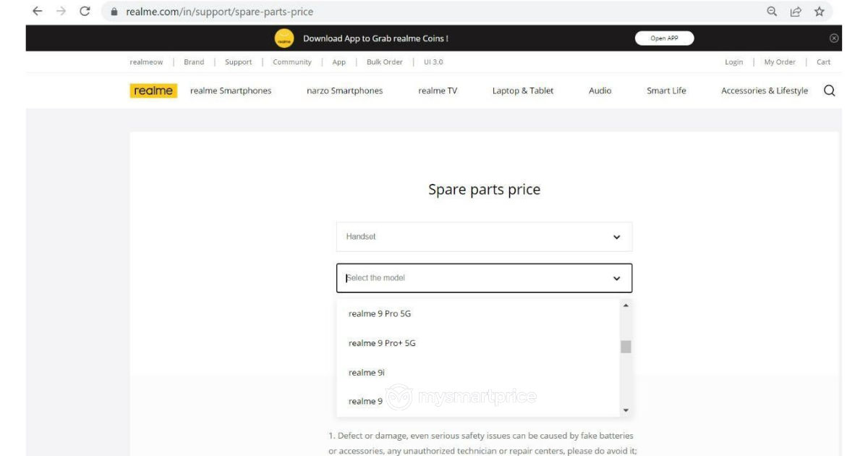Click the share page icon
This screenshot has height=456, width=868.
click(796, 11)
